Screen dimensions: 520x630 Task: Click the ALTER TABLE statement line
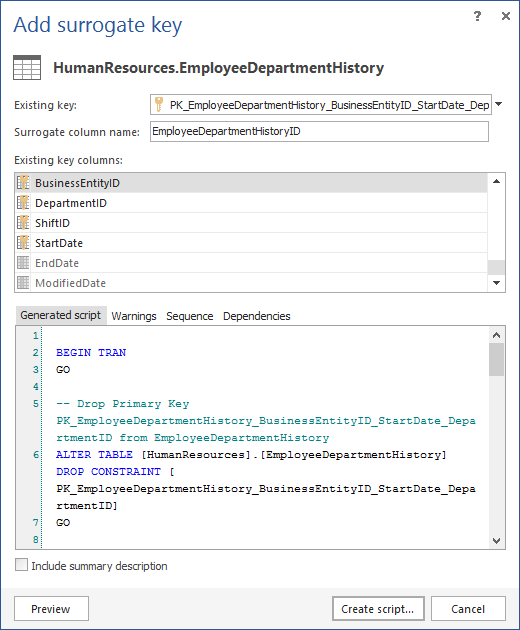[251, 454]
